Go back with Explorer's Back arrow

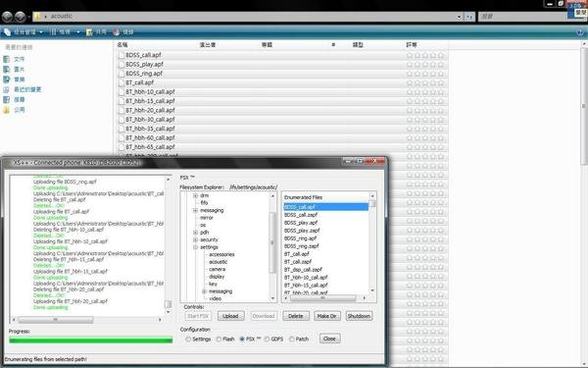click(7, 17)
